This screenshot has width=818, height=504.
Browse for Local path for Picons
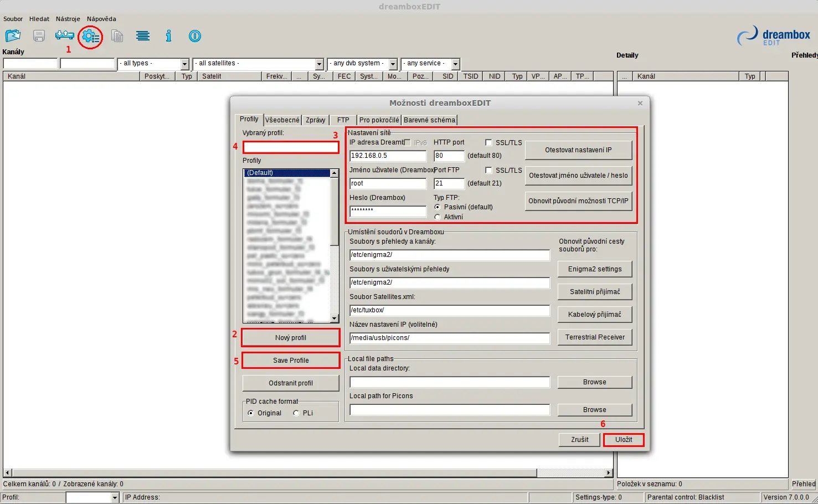click(x=595, y=410)
